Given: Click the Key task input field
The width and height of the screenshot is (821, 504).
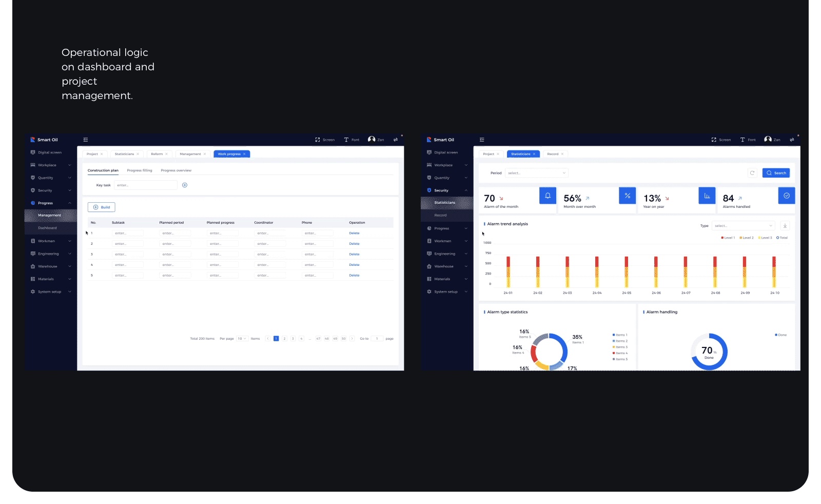Looking at the screenshot, I should point(146,185).
